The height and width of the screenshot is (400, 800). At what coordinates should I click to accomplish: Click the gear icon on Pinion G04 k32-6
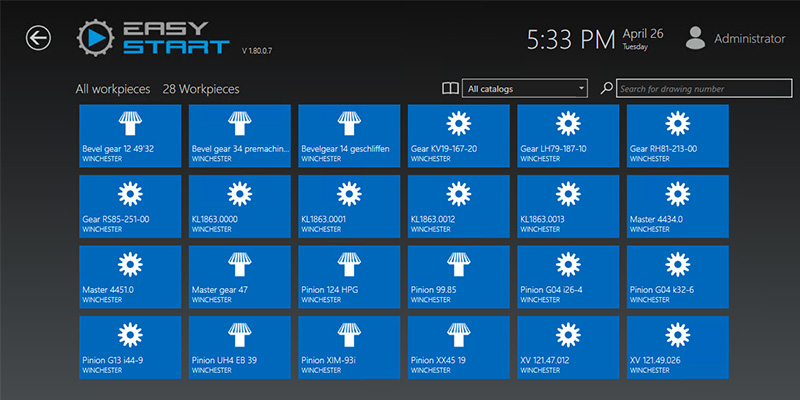tap(678, 264)
